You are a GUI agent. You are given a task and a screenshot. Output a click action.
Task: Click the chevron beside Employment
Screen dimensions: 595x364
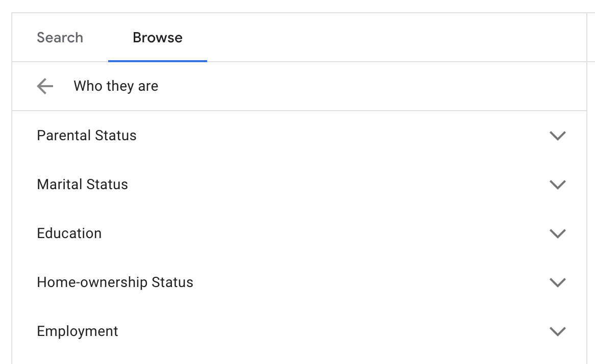(x=557, y=331)
